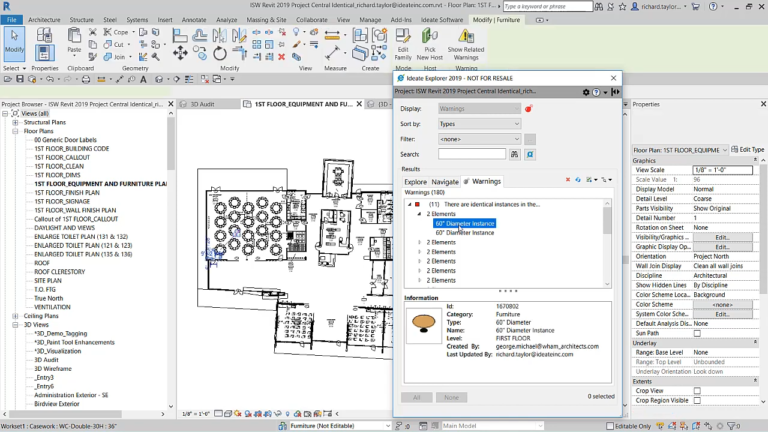
Task: Click the red warnings display icon
Action: [x=528, y=109]
